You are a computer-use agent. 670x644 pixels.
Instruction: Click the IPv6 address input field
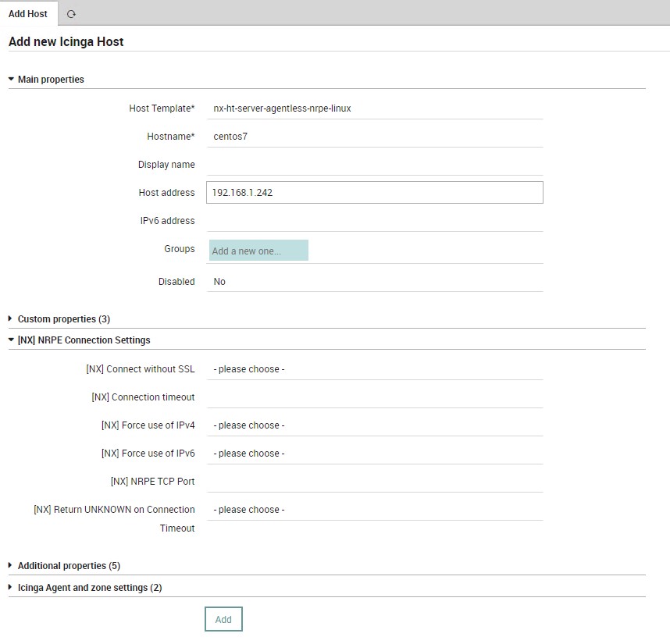375,221
